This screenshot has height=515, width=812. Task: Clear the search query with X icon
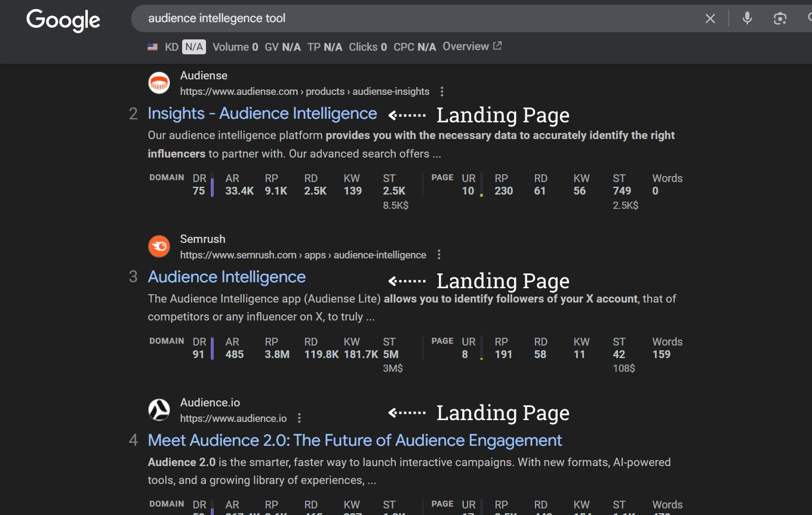pyautogui.click(x=710, y=18)
